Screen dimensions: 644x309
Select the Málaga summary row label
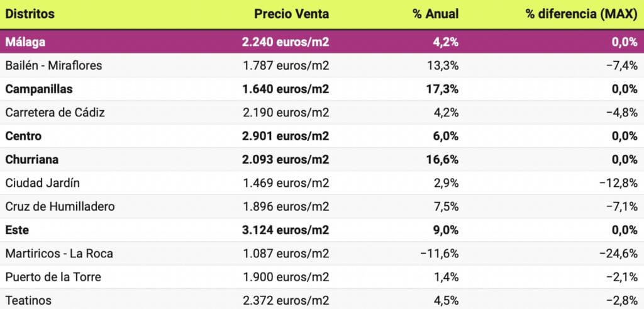(26, 42)
